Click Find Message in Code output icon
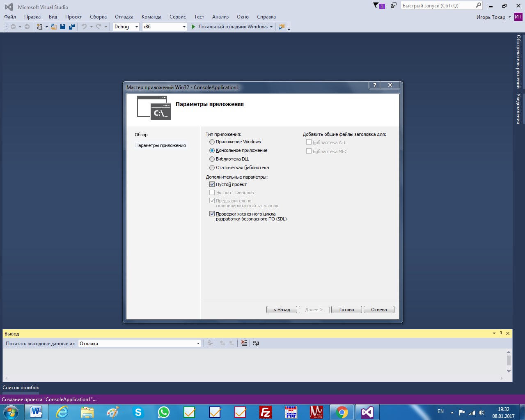 210,343
